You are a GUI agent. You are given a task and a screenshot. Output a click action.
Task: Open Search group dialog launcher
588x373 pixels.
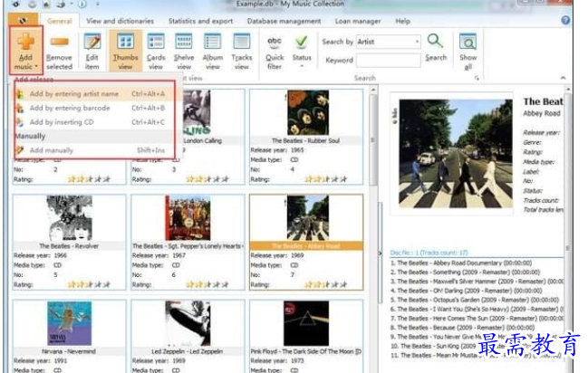477,78
